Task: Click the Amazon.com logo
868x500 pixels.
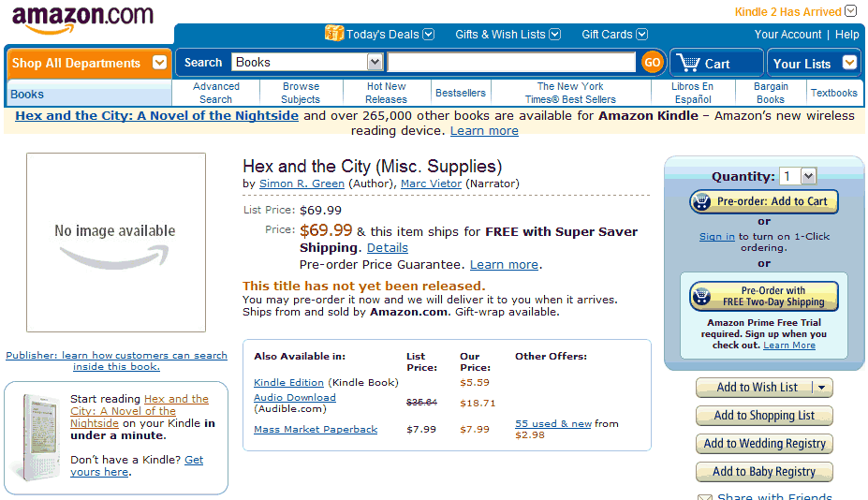Action: [x=82, y=20]
